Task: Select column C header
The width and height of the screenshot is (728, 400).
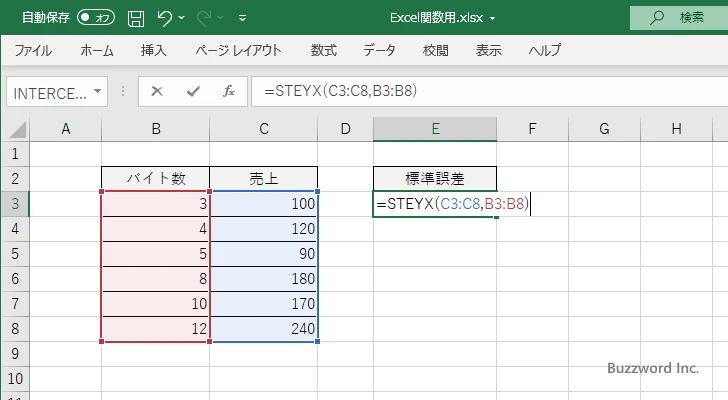Action: (x=264, y=129)
